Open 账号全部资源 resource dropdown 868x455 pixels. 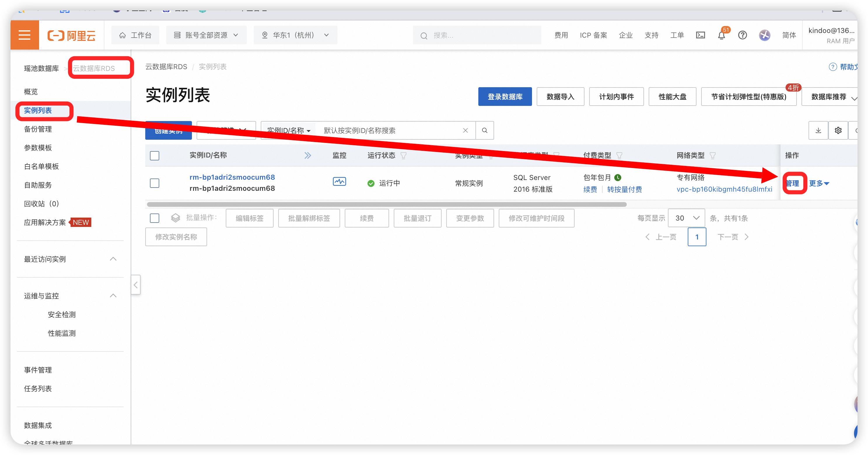point(206,35)
